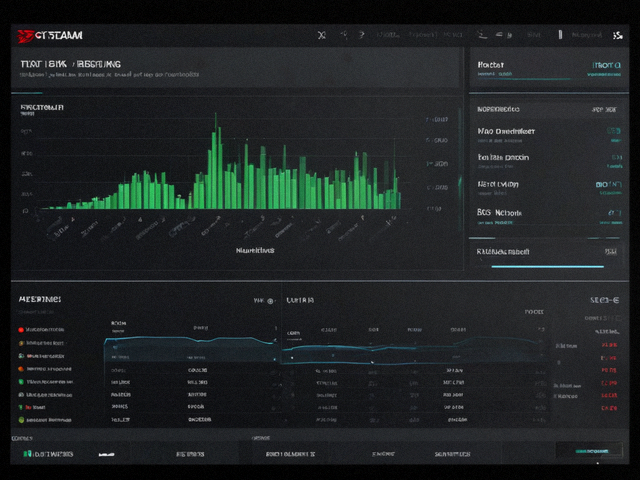
Task: Click the crossed-arrows icon in top bar
Action: [322, 36]
